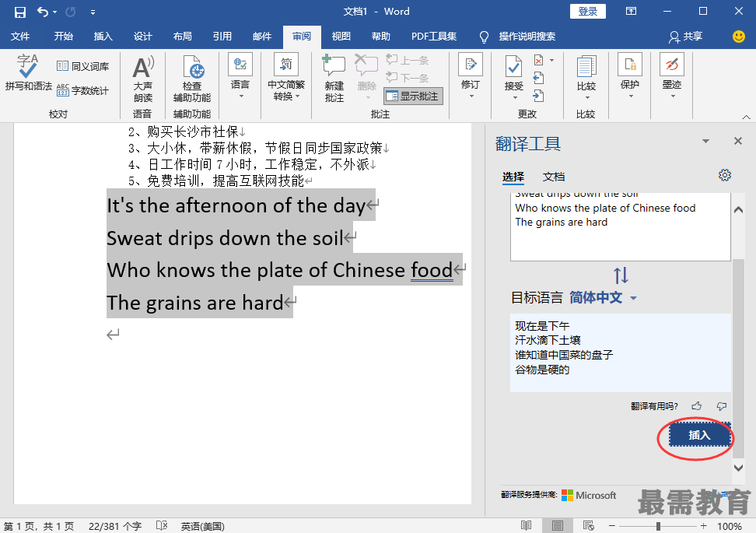This screenshot has width=756, height=533.
Task: Click the zoom slider handle
Action: pos(658,526)
